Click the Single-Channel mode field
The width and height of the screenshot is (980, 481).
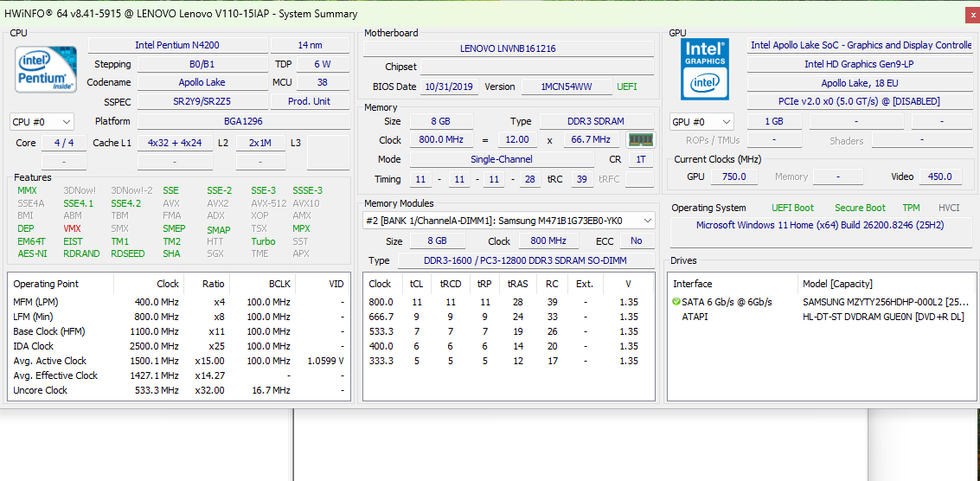502,159
